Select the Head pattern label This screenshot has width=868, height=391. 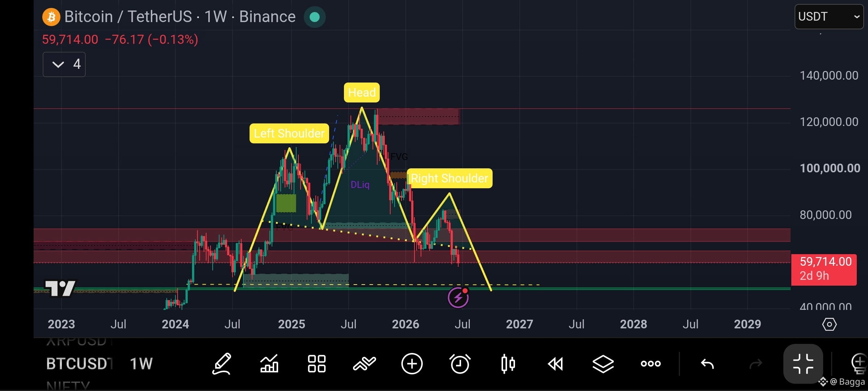coord(362,92)
